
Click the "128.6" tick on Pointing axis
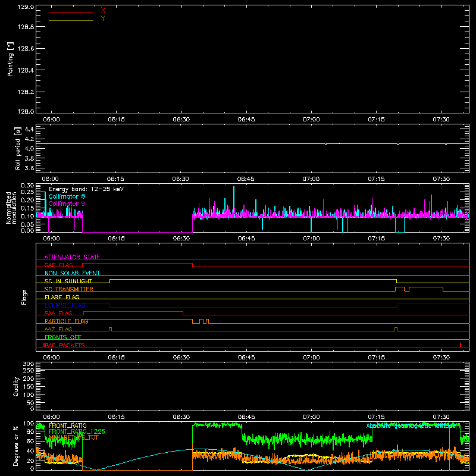[x=26, y=49]
